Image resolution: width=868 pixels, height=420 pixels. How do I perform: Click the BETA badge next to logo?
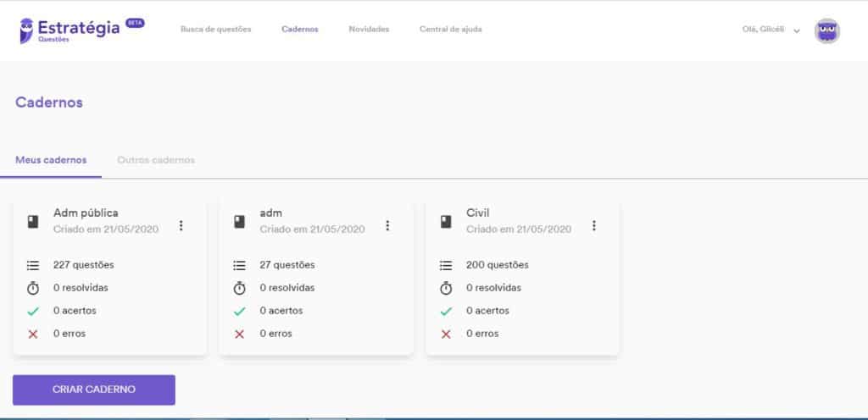135,23
